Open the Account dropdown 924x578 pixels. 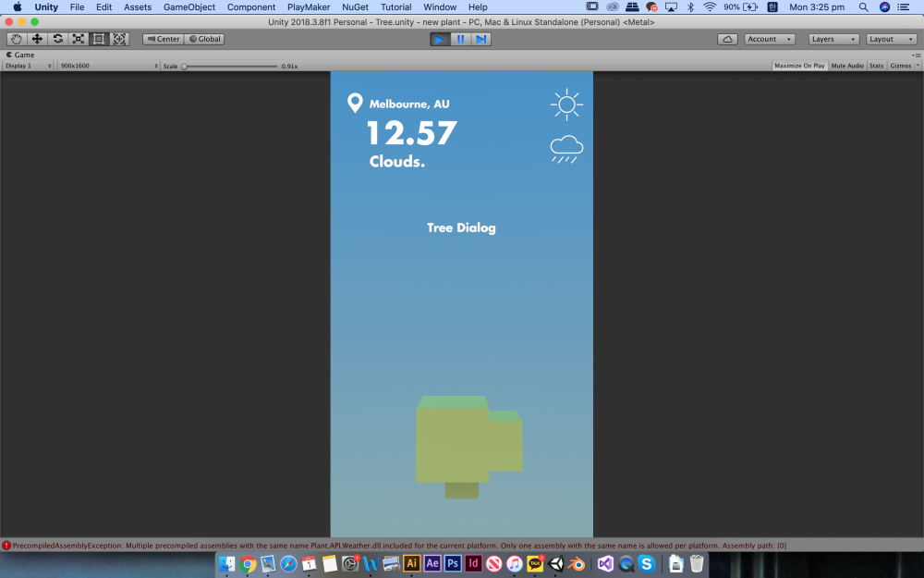coord(770,39)
